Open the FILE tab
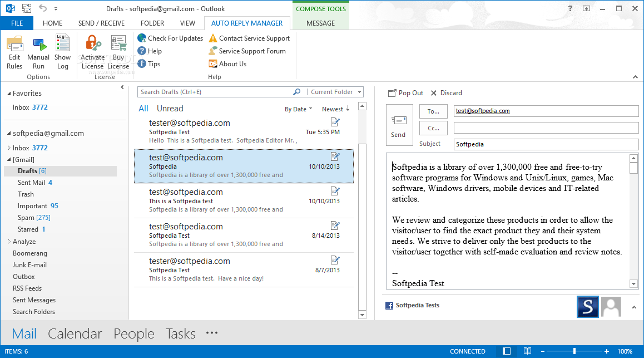This screenshot has height=358, width=644. pyautogui.click(x=17, y=23)
